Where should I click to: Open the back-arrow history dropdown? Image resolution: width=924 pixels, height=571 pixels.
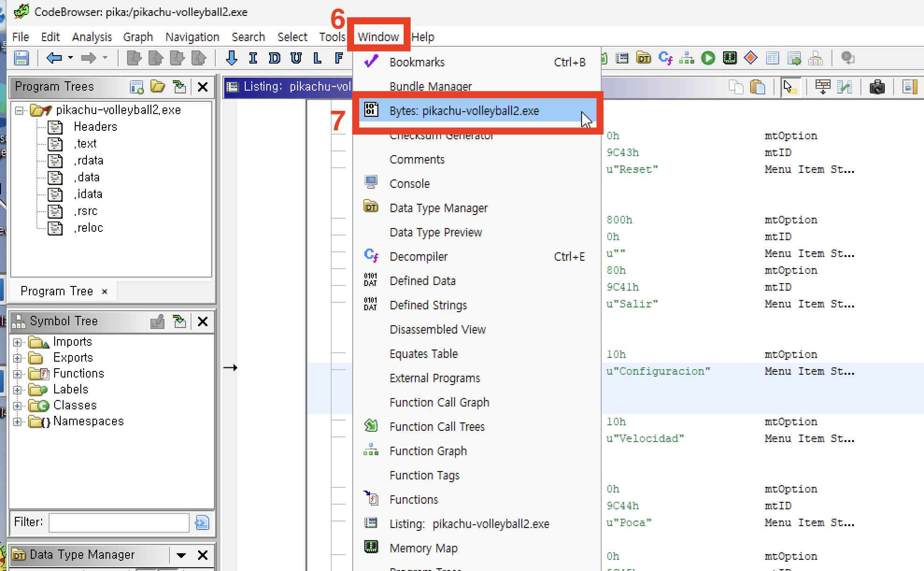[71, 58]
